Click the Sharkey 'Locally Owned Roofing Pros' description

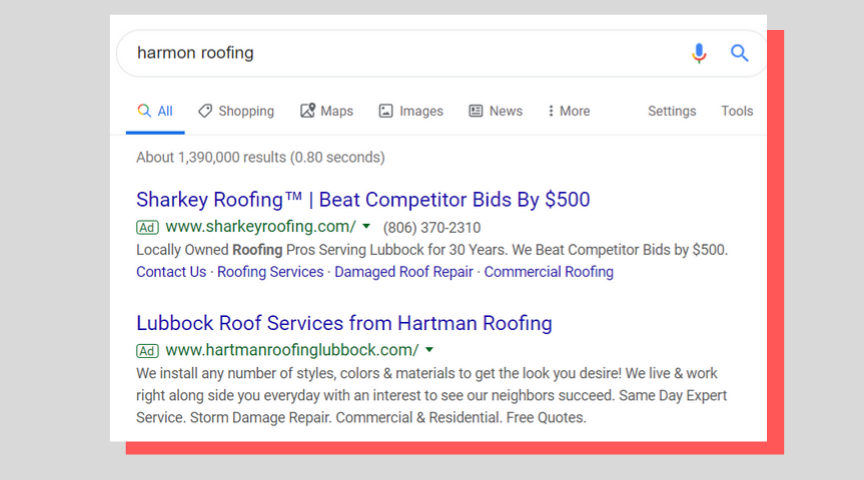[432, 250]
